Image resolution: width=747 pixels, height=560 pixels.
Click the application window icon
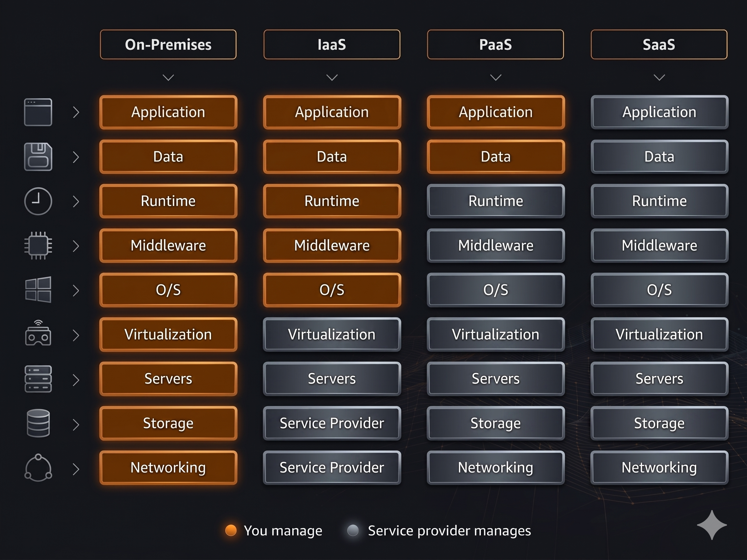pos(38,112)
